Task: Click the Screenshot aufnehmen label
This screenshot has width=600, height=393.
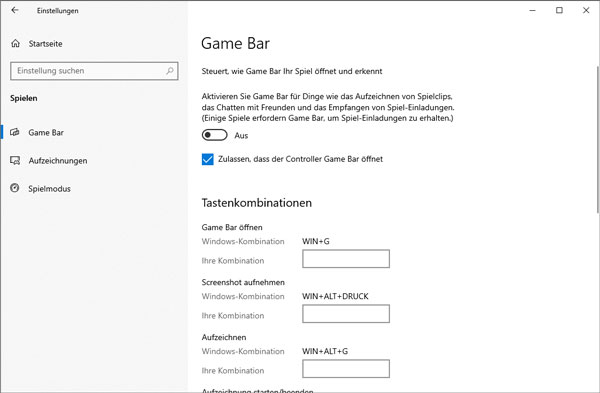Action: click(243, 282)
